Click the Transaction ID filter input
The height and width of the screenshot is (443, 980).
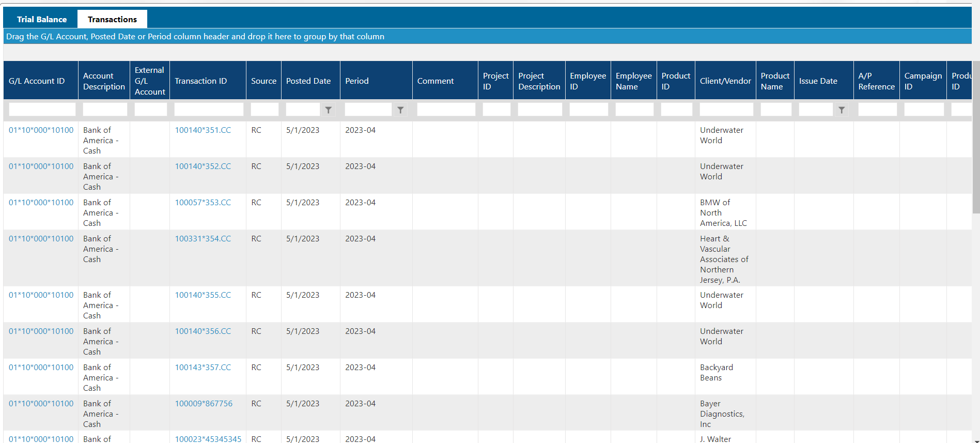[x=209, y=110]
